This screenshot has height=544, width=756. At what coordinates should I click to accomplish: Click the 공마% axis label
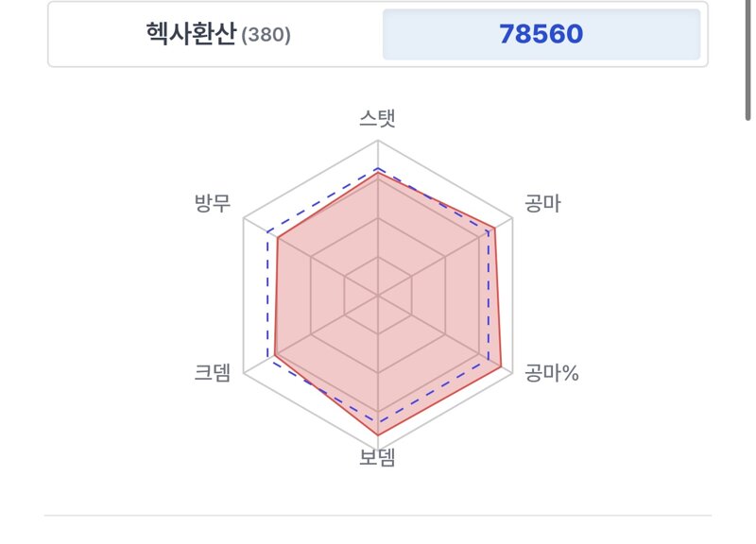click(x=552, y=373)
